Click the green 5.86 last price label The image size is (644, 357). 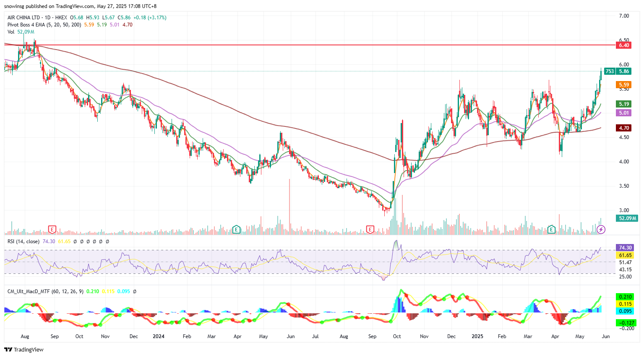[623, 71]
